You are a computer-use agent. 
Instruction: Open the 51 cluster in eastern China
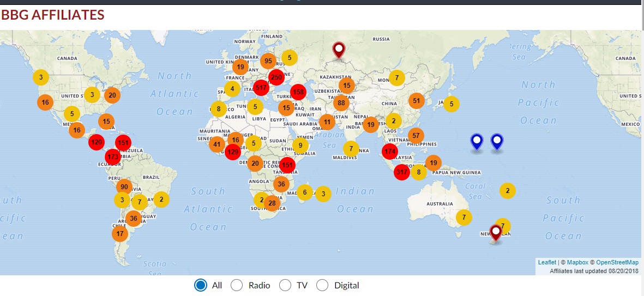417,101
